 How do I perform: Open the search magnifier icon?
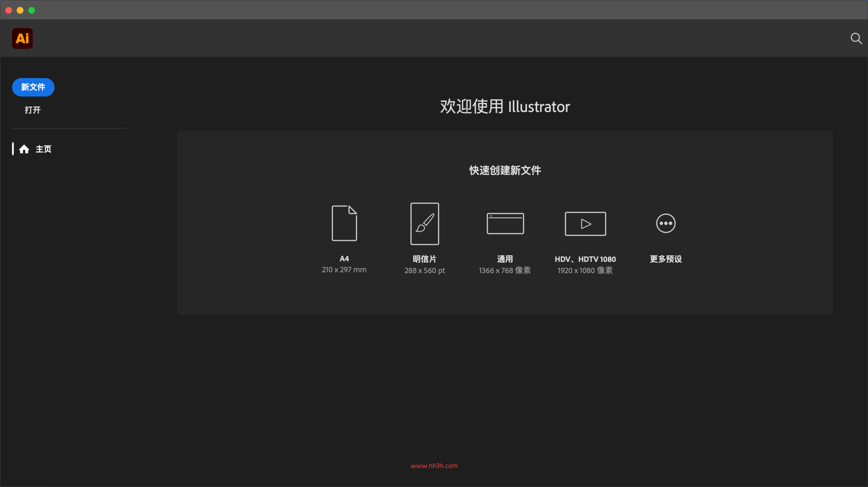pyautogui.click(x=856, y=38)
